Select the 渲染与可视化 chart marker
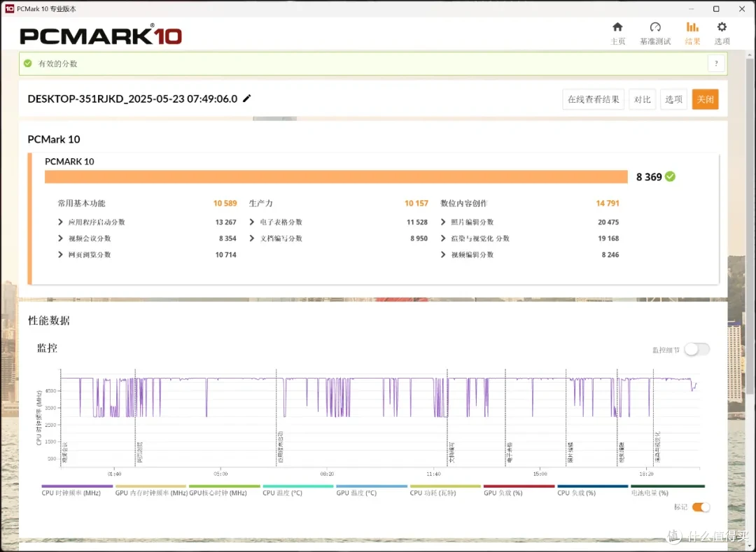756x552 pixels. (x=657, y=448)
